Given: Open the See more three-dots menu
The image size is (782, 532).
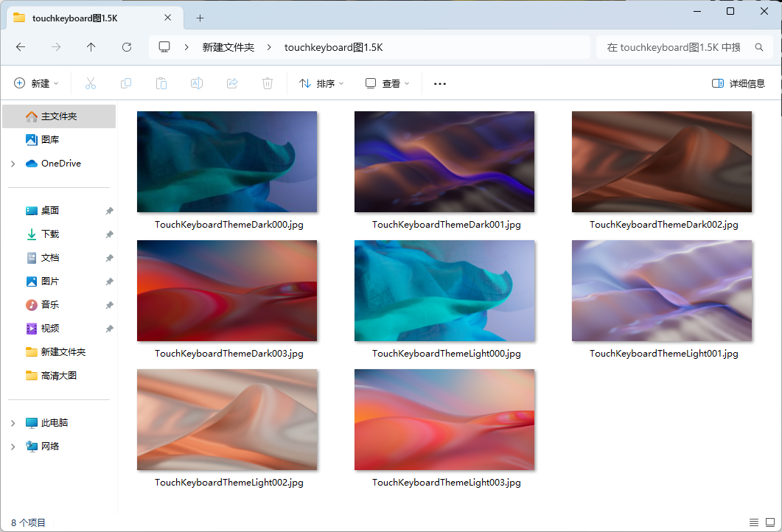Looking at the screenshot, I should tap(440, 83).
